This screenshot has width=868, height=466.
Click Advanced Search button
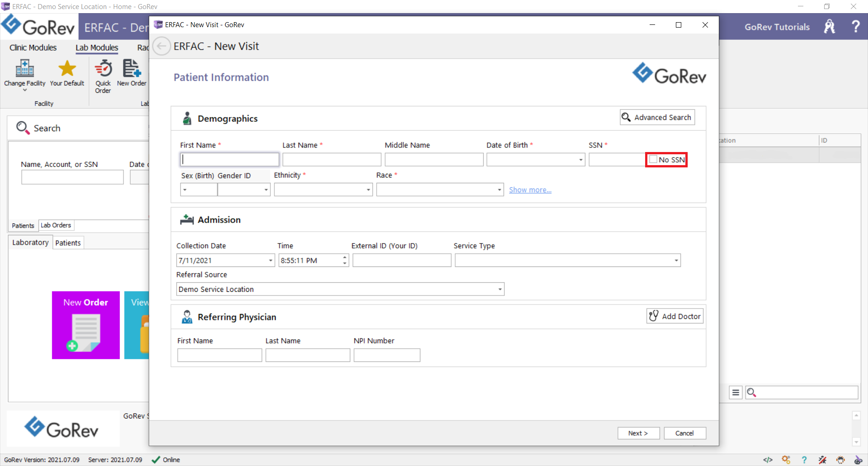pos(657,117)
